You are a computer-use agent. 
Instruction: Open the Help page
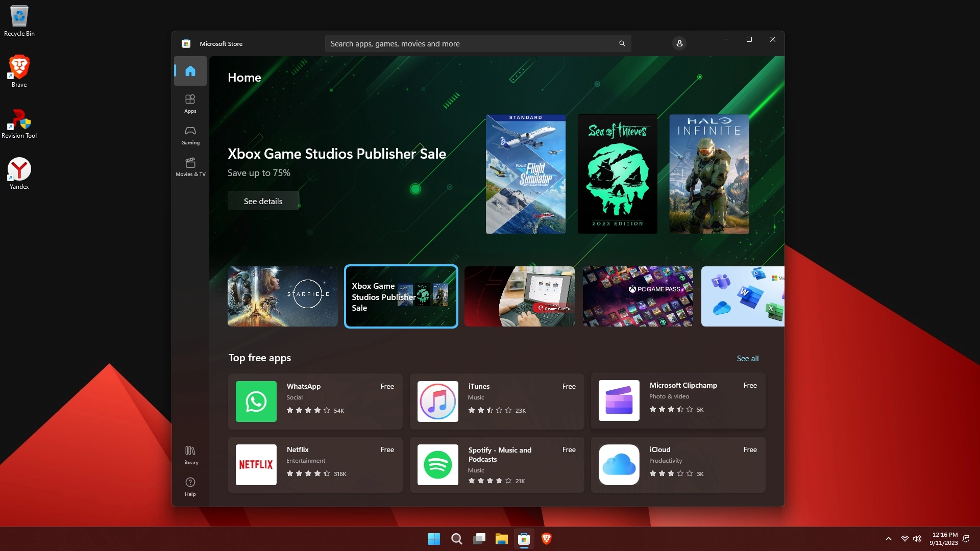coord(190,487)
